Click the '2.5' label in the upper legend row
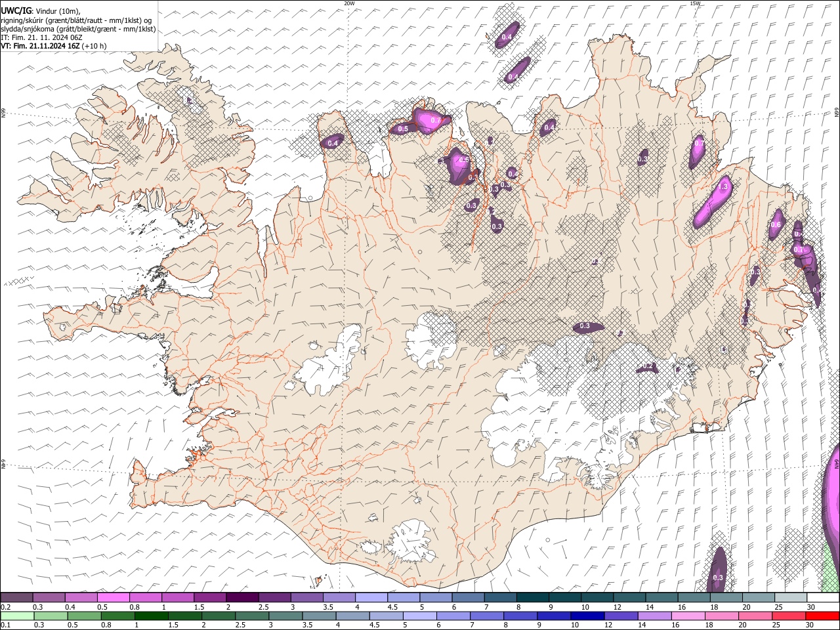 (263, 607)
